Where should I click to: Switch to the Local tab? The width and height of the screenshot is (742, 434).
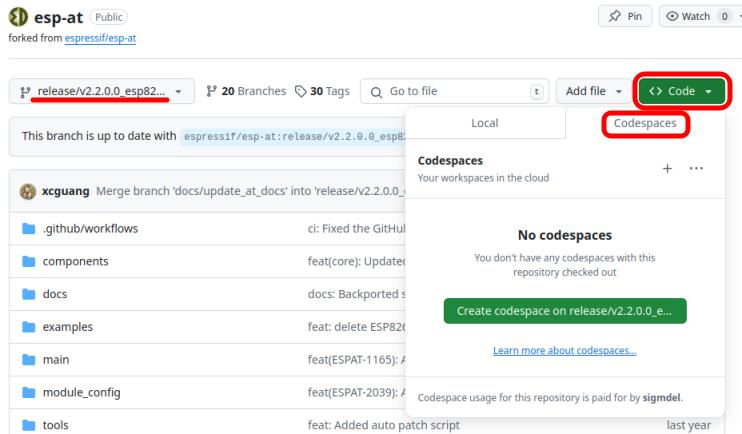pyautogui.click(x=484, y=123)
